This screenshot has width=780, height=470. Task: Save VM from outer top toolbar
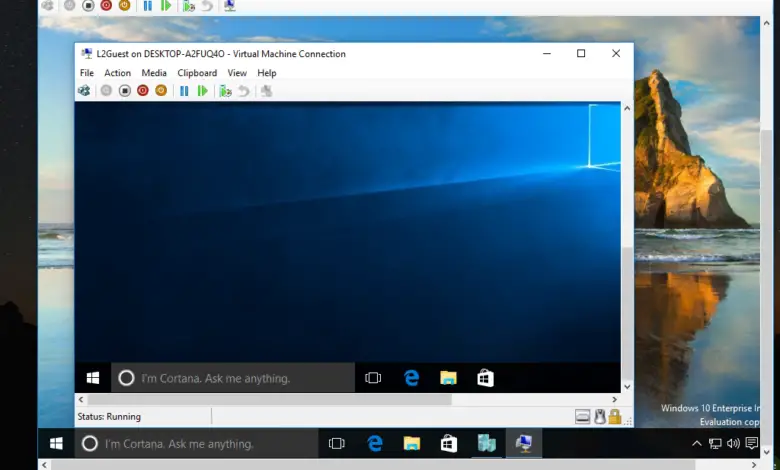(x=124, y=5)
